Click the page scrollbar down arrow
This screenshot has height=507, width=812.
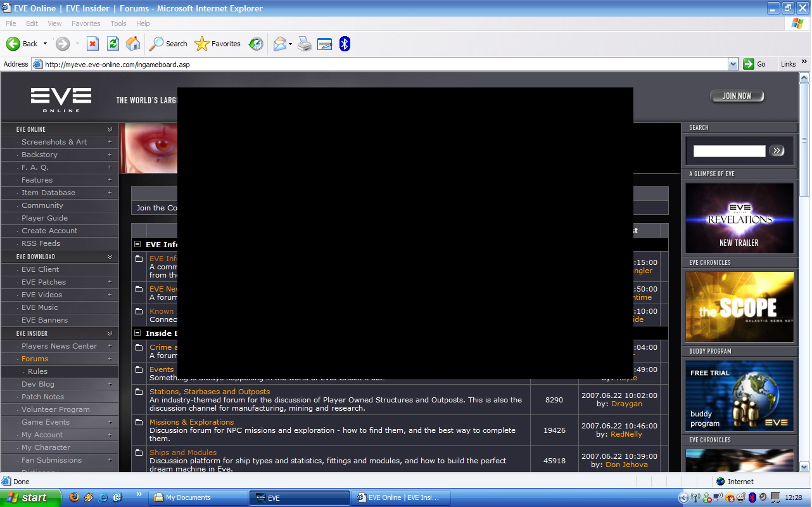(804, 467)
